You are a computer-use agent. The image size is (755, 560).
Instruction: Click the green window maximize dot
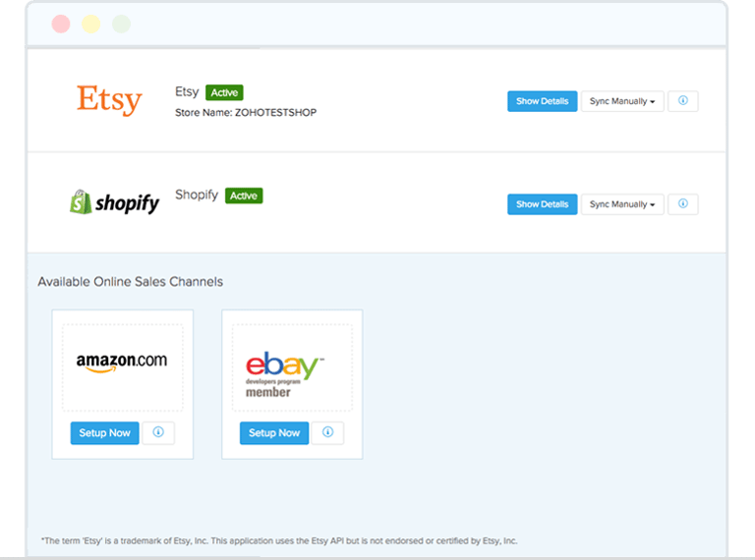click(121, 24)
